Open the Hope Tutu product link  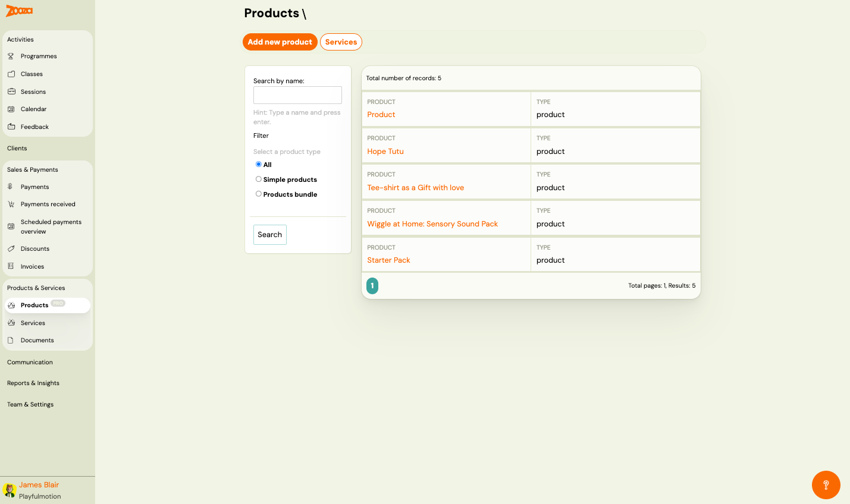click(x=385, y=152)
